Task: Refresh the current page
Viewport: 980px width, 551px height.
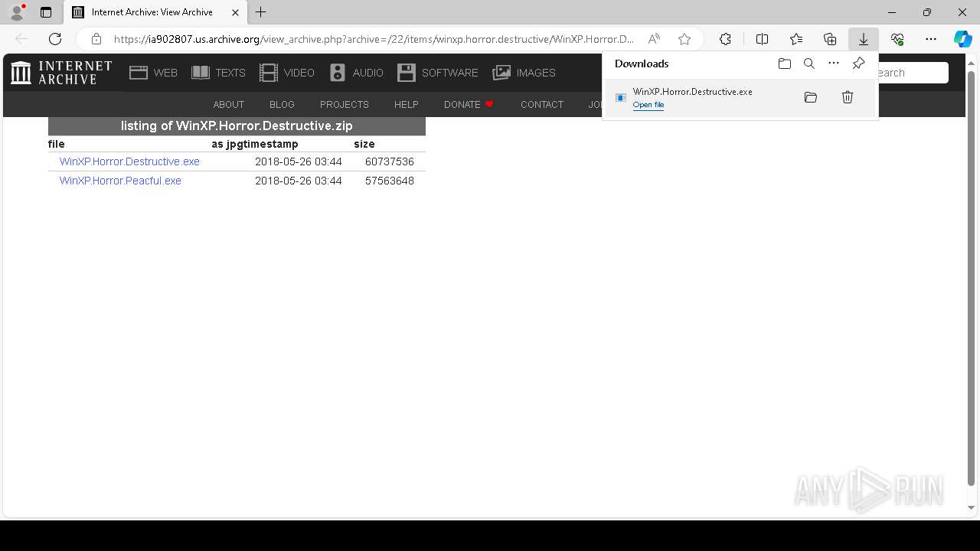Action: click(55, 39)
